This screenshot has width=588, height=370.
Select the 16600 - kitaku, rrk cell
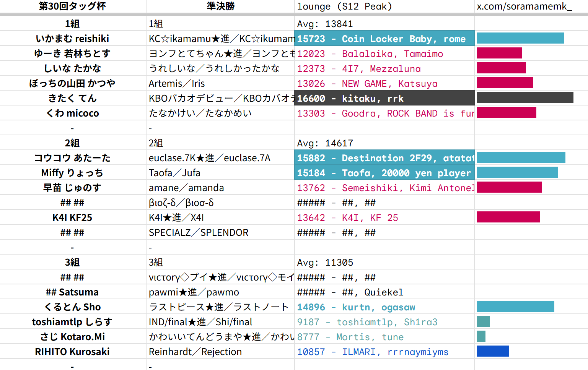coord(384,98)
